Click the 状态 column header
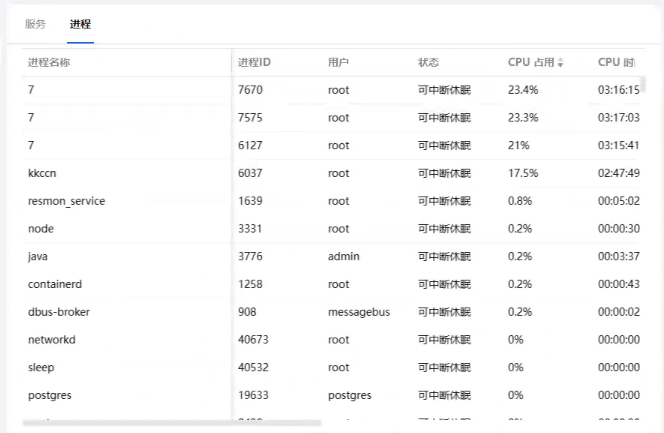Viewport: 664px width, 433px height. [x=428, y=62]
